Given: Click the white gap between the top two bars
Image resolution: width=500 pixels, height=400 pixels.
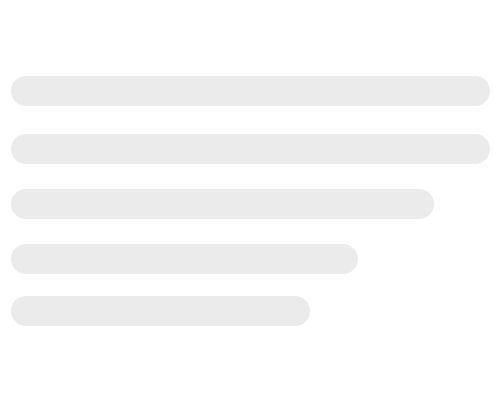Looking at the screenshot, I should point(250,120).
